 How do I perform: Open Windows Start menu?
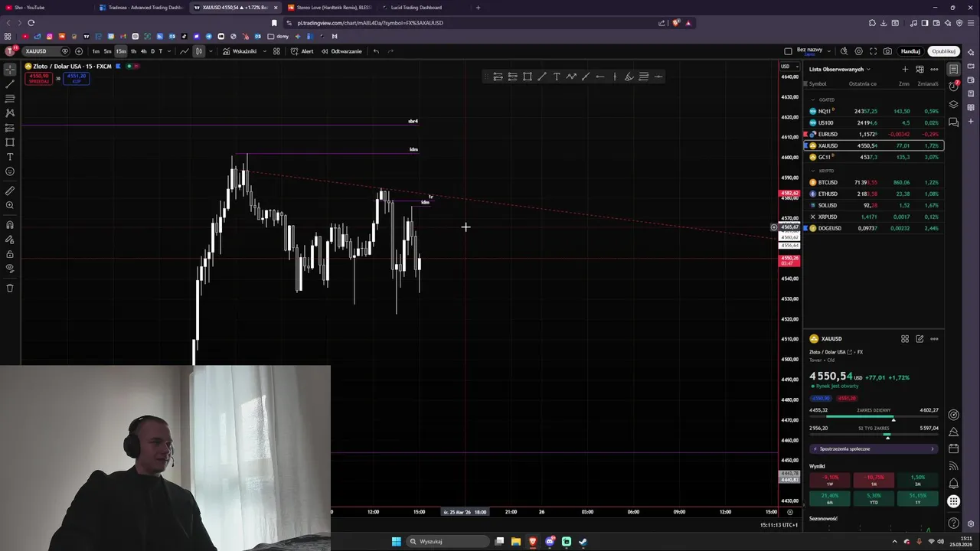(x=397, y=542)
